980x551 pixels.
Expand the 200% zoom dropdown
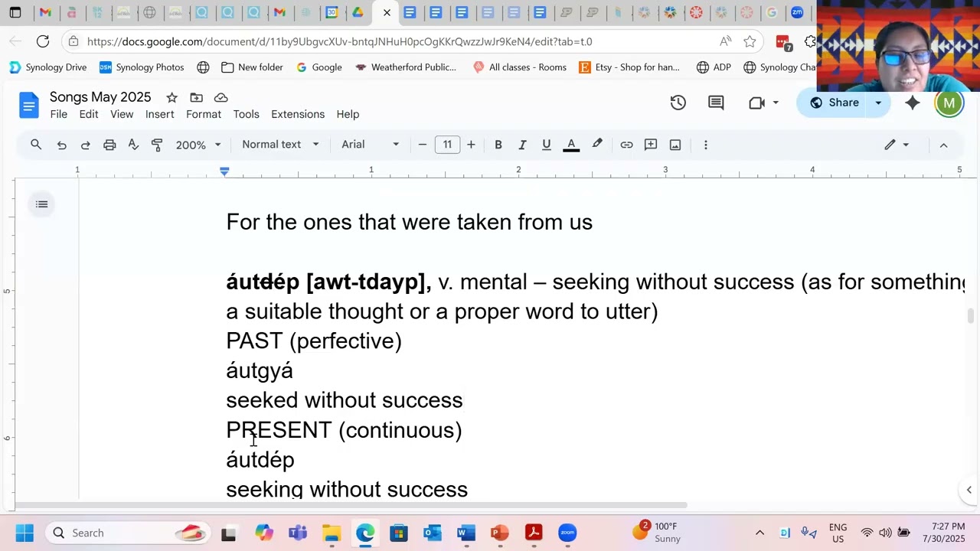(x=198, y=145)
